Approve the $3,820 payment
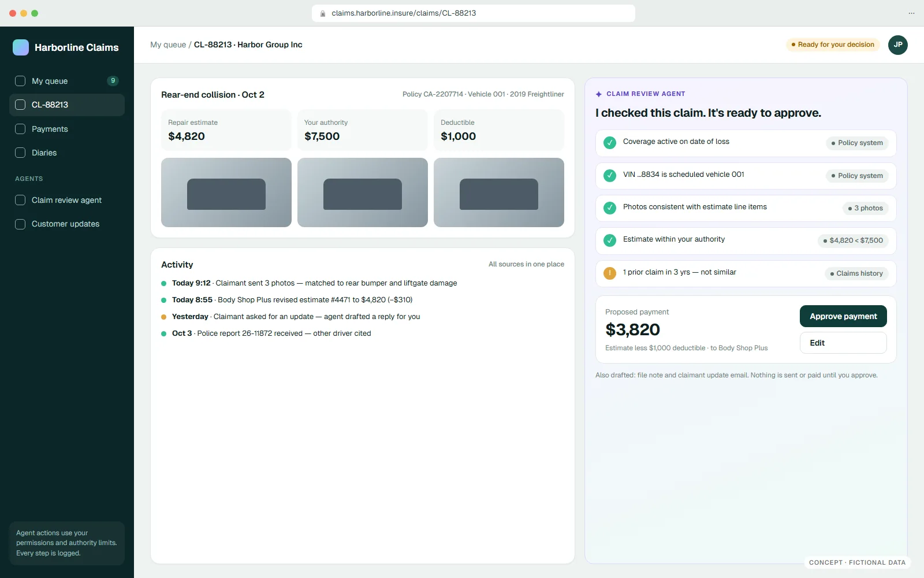 point(843,316)
